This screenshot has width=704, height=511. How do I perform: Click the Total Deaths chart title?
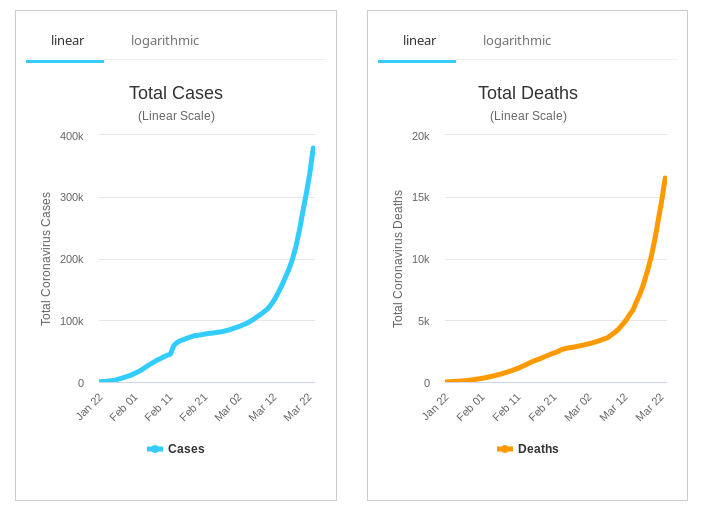coord(528,93)
